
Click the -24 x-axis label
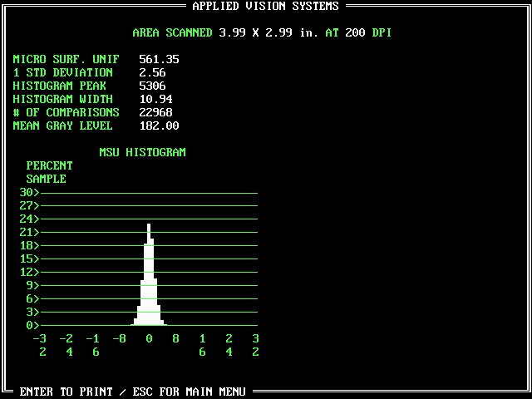tap(66, 345)
